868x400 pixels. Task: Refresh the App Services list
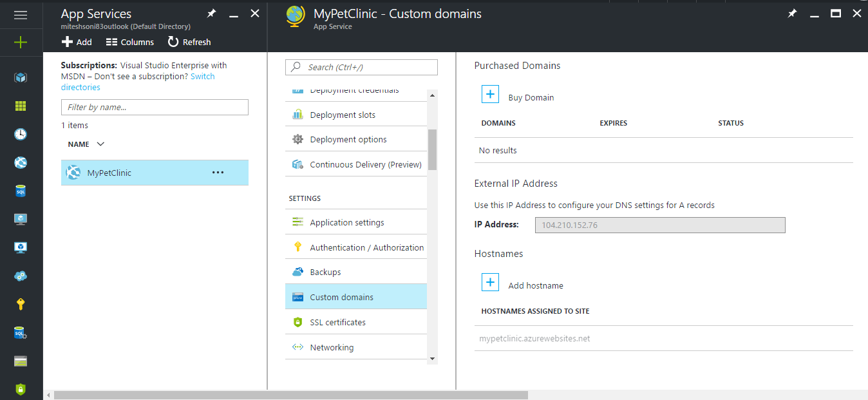point(189,42)
